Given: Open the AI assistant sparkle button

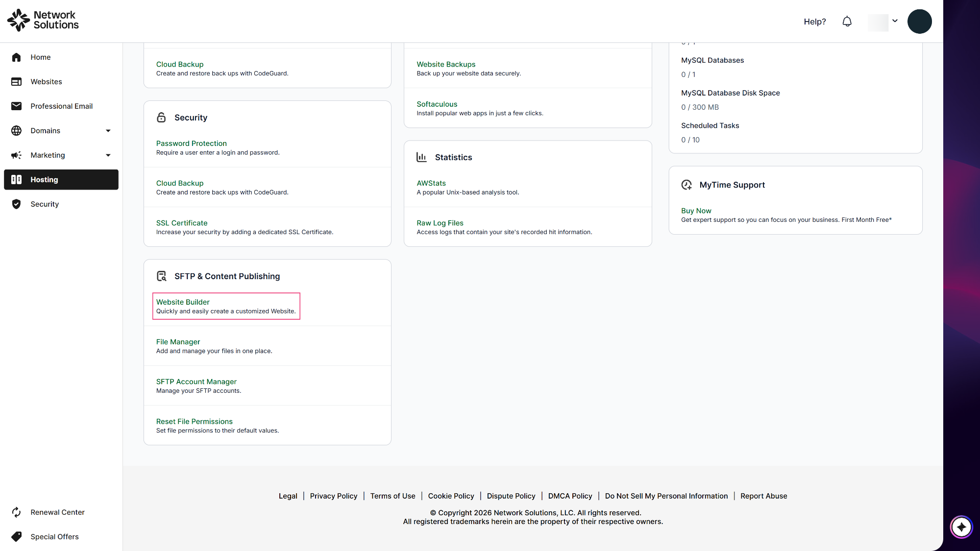Looking at the screenshot, I should point(961,527).
